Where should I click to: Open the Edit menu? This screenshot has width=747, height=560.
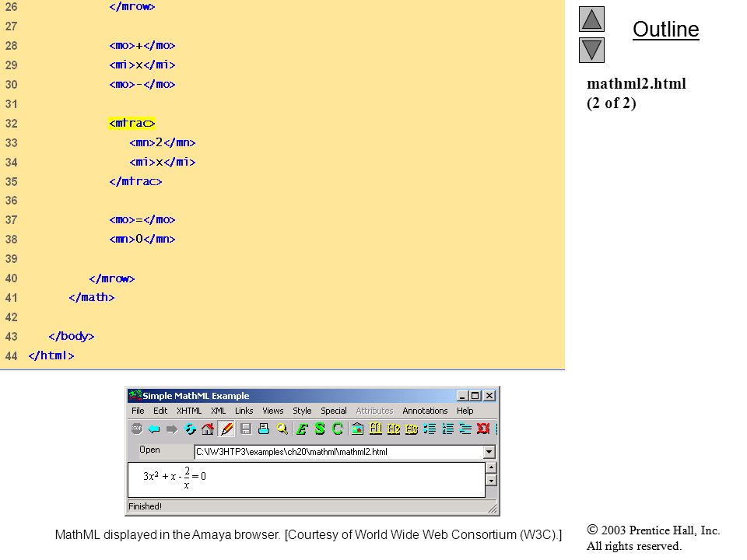[x=160, y=411]
